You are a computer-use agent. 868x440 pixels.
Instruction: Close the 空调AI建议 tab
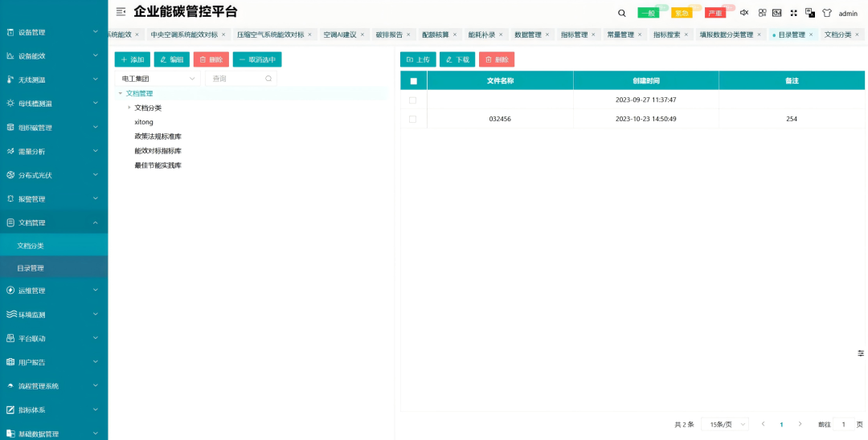tap(362, 35)
